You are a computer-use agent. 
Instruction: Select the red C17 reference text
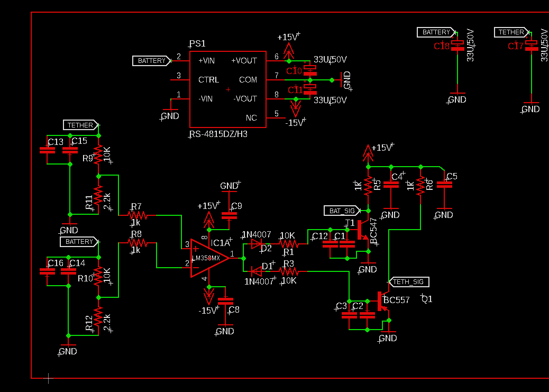(517, 46)
